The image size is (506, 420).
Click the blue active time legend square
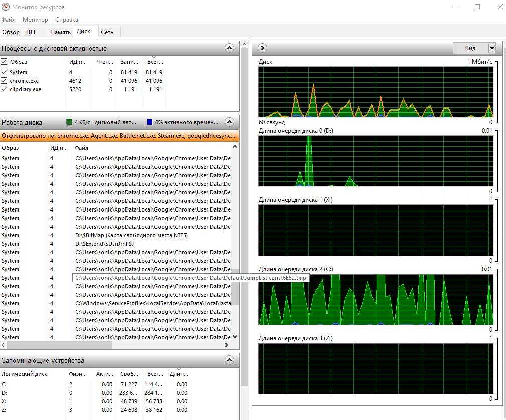(x=150, y=122)
